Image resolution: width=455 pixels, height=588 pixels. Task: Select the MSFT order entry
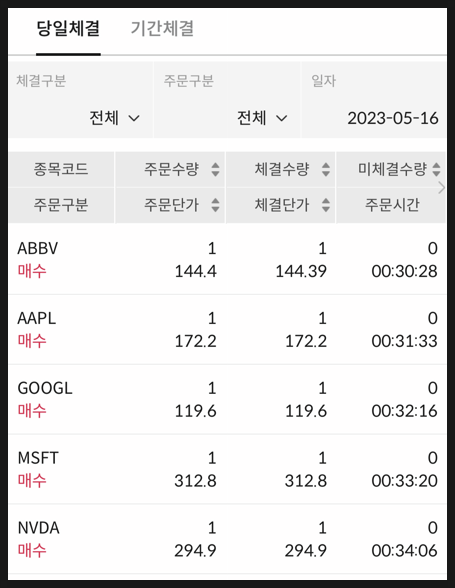[x=227, y=469]
